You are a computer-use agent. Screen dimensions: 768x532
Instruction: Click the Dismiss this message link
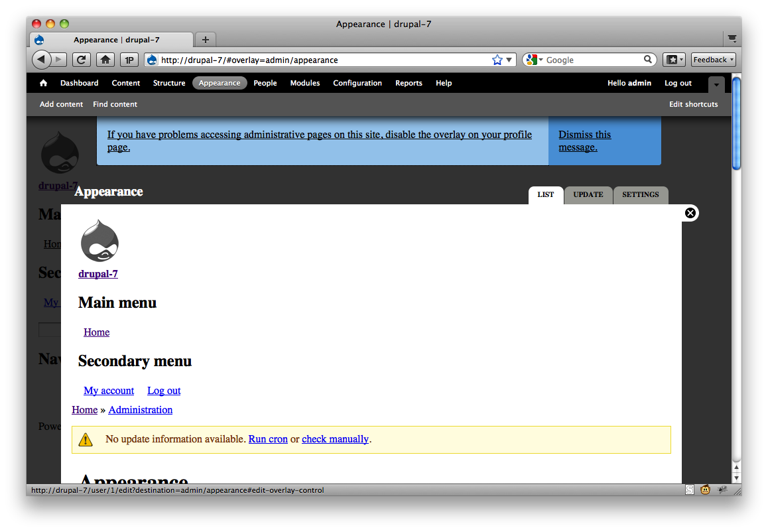click(585, 141)
